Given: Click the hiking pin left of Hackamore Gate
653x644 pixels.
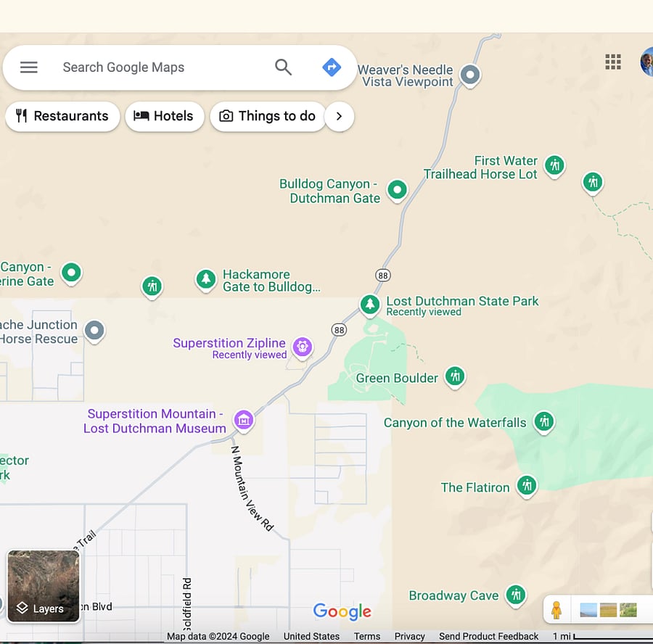Looking at the screenshot, I should point(152,286).
